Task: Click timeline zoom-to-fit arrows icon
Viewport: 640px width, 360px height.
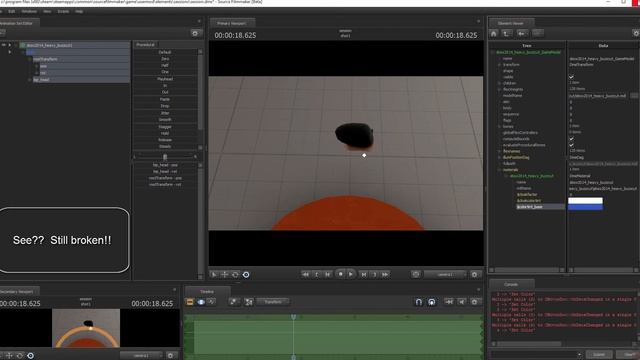Action: point(449,302)
